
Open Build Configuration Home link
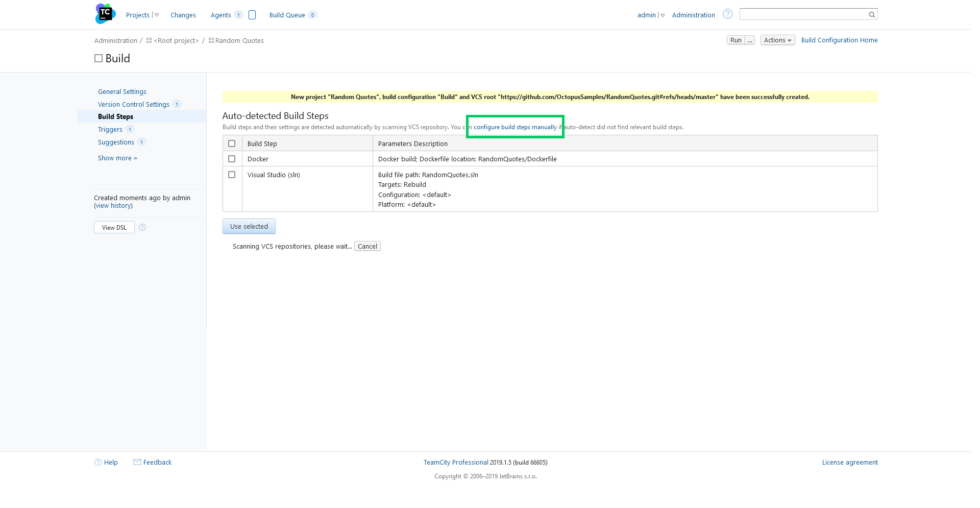pyautogui.click(x=839, y=40)
